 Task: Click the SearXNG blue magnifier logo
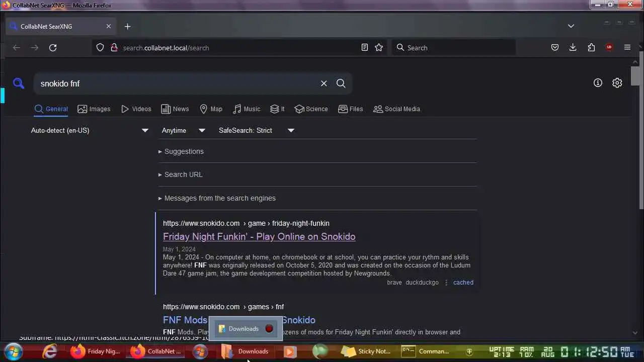pyautogui.click(x=19, y=83)
